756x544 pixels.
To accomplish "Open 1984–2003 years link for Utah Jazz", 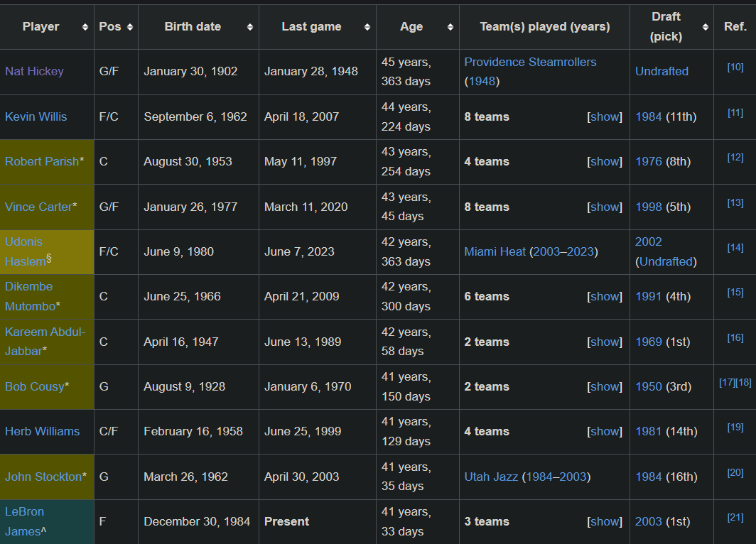I will point(556,477).
